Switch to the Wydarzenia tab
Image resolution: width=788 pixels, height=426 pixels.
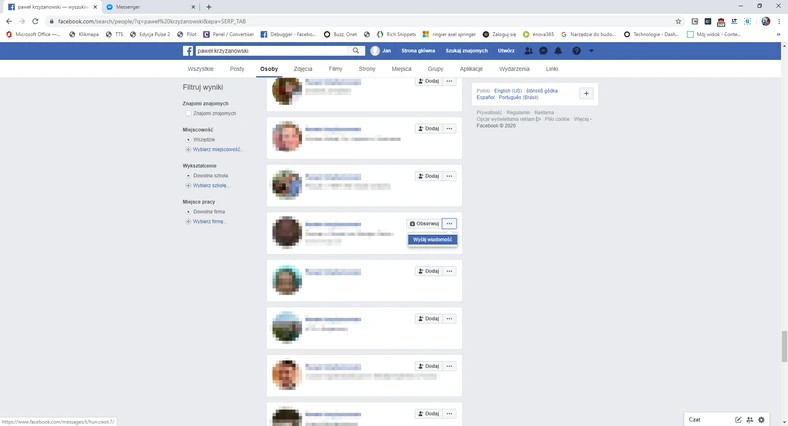(x=514, y=69)
